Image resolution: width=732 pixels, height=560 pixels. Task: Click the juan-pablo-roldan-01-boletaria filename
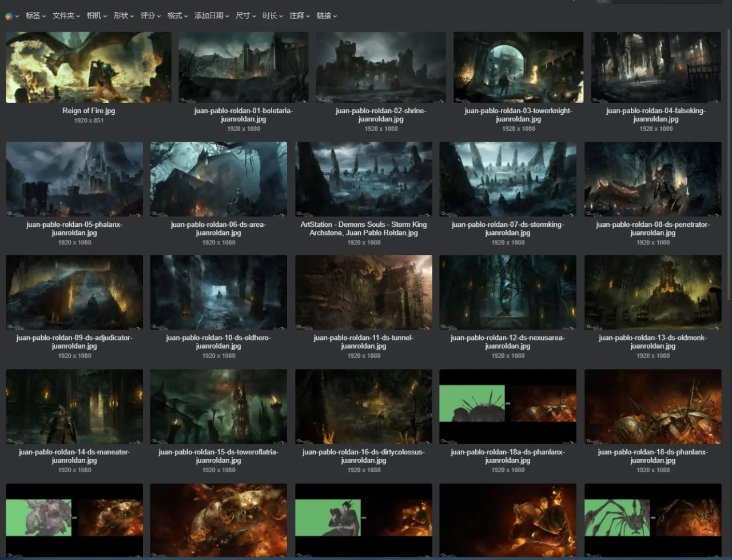244,115
